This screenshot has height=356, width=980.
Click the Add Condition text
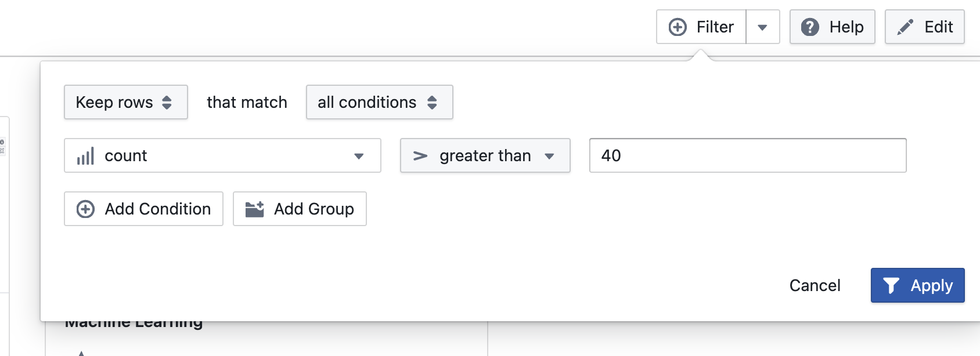pyautogui.click(x=157, y=209)
